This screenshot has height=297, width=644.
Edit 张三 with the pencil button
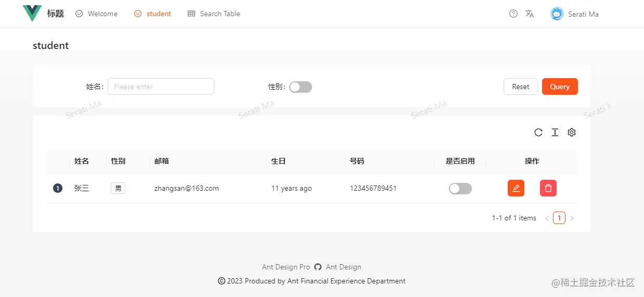pyautogui.click(x=516, y=188)
